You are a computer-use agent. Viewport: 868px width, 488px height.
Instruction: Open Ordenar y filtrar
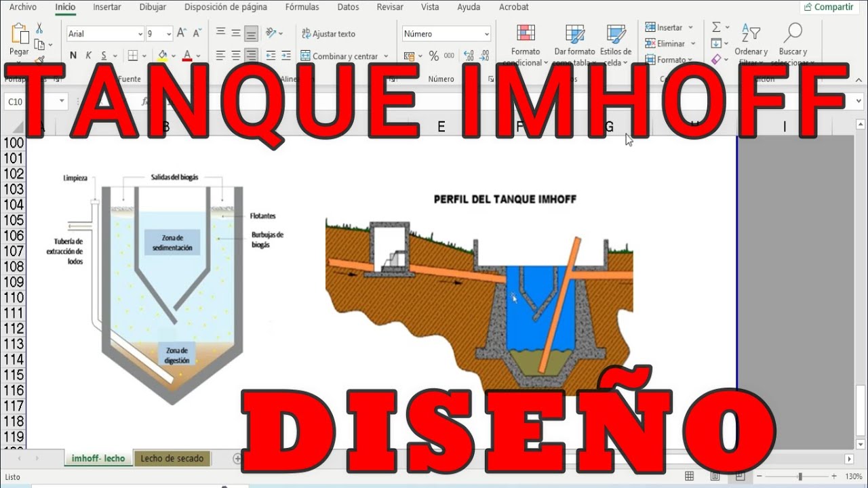coord(751,45)
